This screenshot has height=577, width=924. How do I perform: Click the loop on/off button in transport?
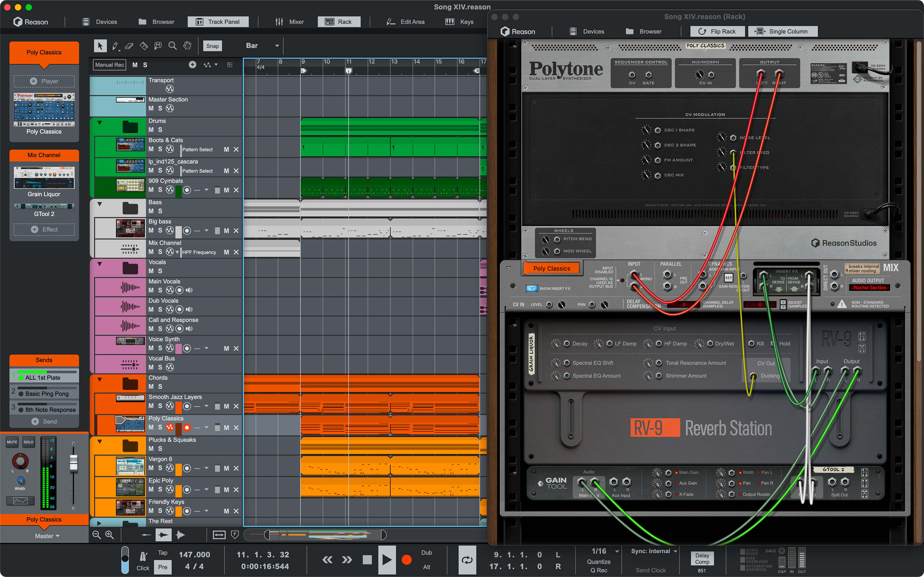[x=467, y=560]
